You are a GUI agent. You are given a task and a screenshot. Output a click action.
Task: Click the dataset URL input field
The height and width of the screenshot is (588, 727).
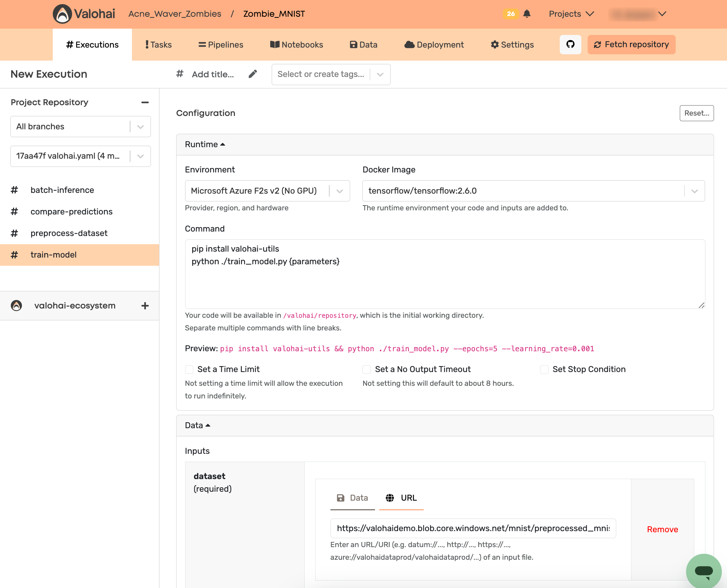tap(473, 528)
